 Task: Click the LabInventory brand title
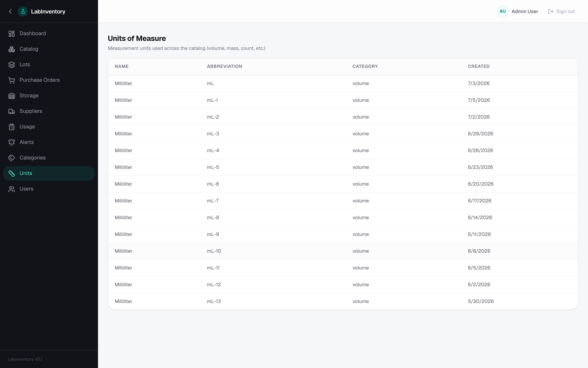click(x=48, y=11)
